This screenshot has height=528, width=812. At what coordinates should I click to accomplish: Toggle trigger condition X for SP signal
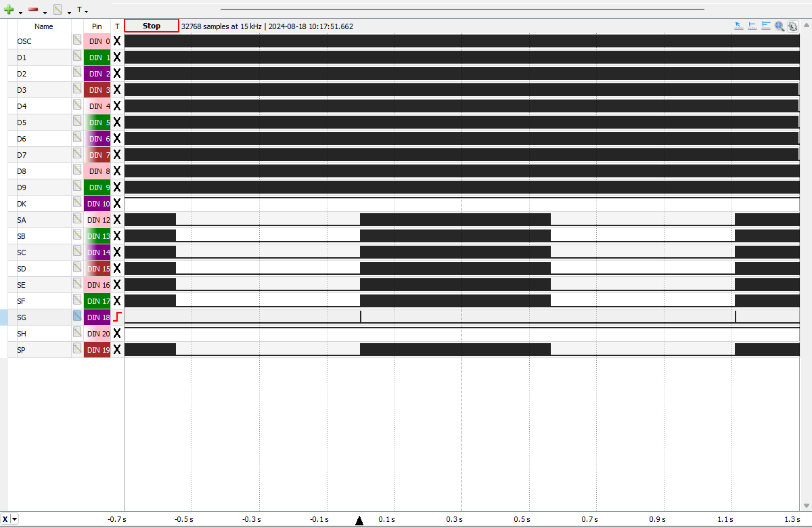coord(117,349)
